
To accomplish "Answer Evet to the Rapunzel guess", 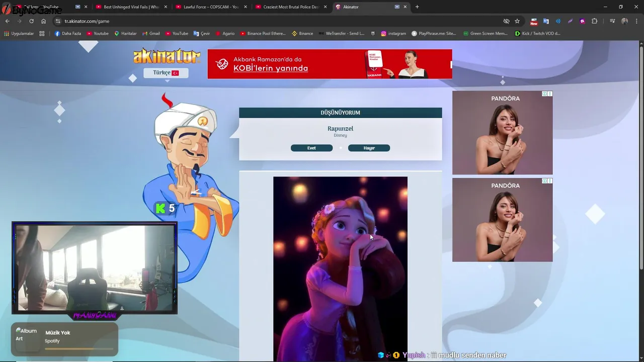I will click(x=311, y=148).
